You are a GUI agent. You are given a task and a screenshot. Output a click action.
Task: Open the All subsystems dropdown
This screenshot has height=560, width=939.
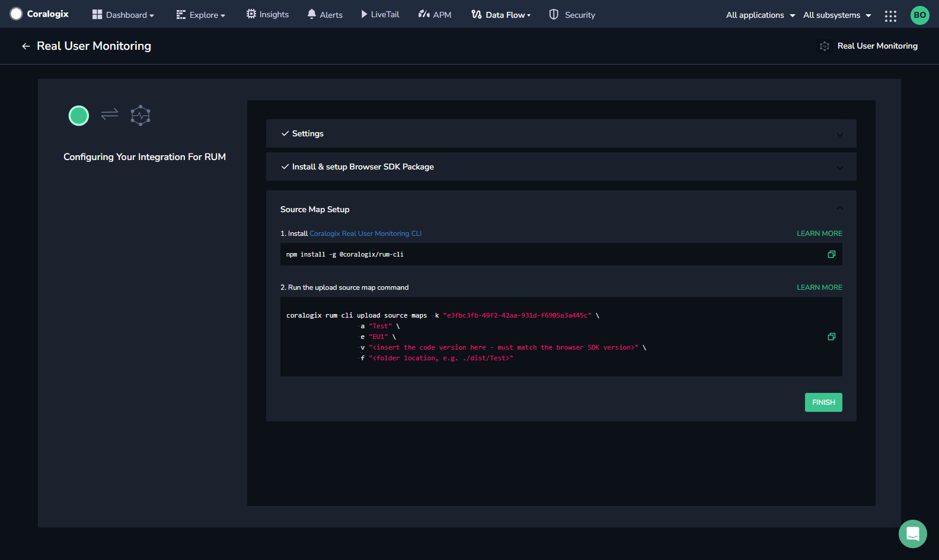[837, 15]
